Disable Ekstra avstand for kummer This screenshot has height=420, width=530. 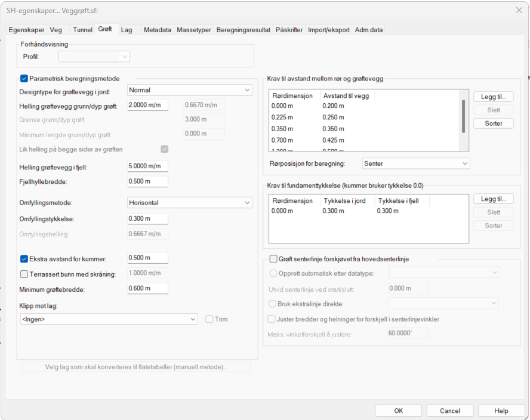coord(24,259)
